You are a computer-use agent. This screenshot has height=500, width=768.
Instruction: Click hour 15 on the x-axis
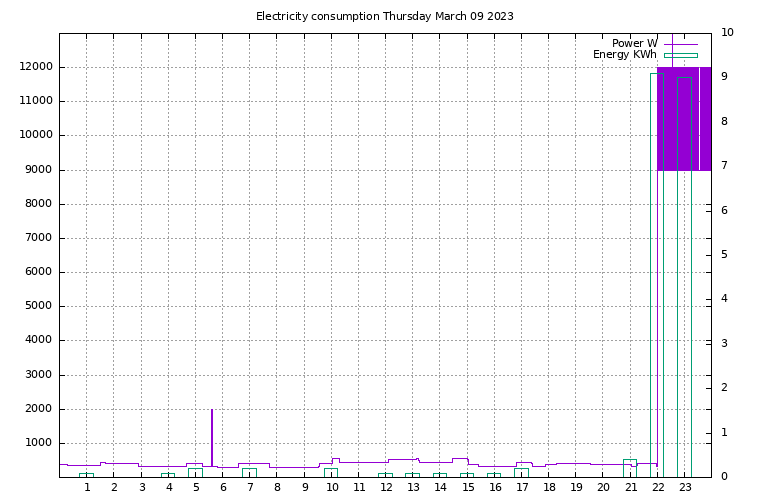coord(468,487)
